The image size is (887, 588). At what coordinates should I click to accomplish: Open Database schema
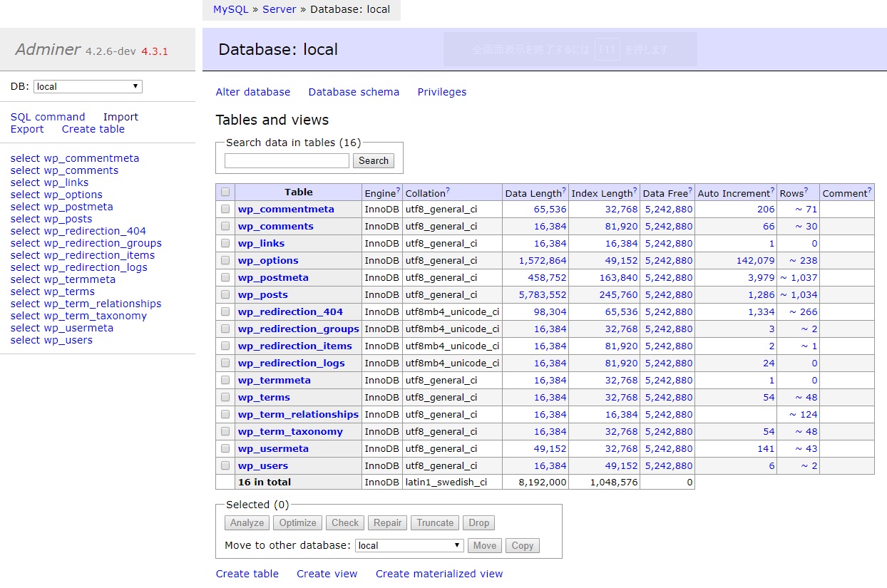(354, 92)
